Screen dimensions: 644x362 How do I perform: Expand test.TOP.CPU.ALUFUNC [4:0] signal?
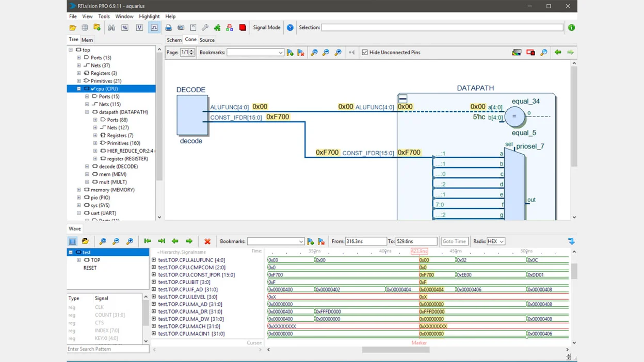coord(154,260)
